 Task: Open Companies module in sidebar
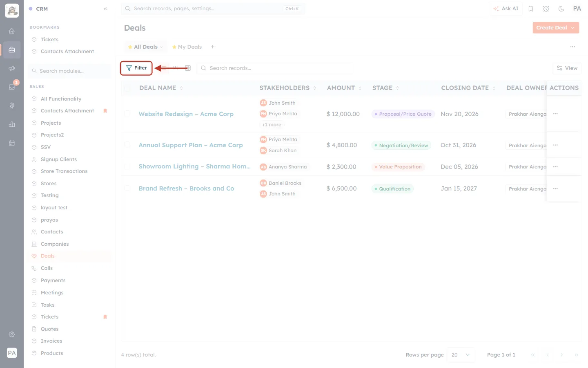[55, 244]
